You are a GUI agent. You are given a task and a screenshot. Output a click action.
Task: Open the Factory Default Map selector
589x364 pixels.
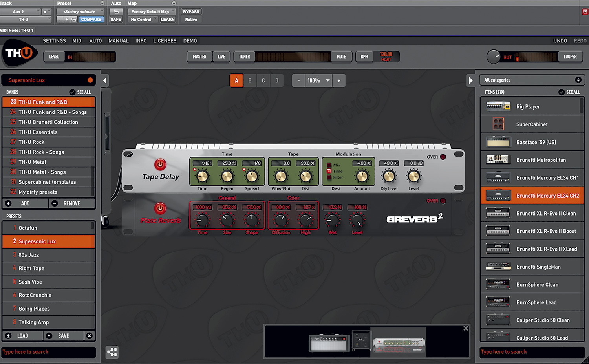[151, 11]
